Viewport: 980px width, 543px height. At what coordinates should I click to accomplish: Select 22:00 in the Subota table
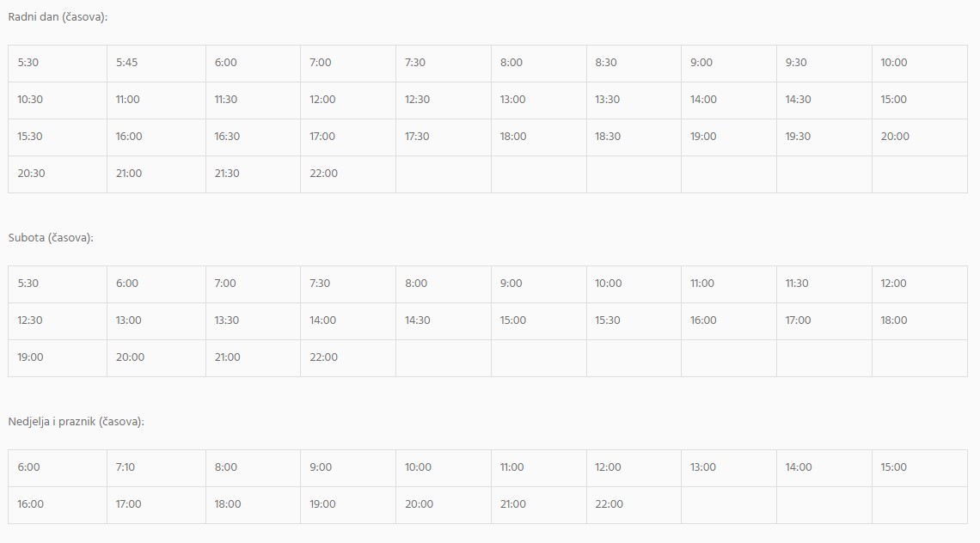point(324,357)
